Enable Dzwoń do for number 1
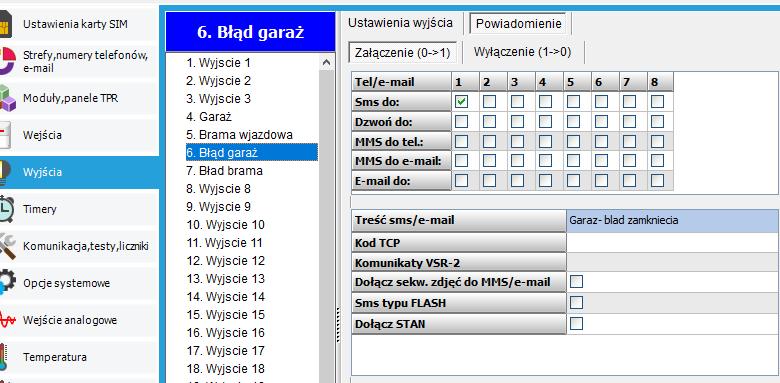 [461, 121]
